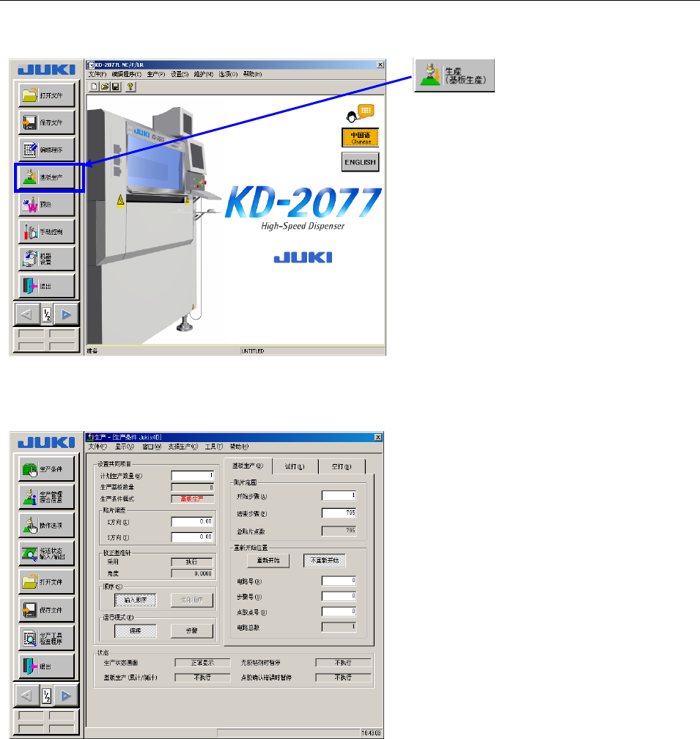
Task: Open 帮助(H) menu in production window
Action: tap(239, 446)
